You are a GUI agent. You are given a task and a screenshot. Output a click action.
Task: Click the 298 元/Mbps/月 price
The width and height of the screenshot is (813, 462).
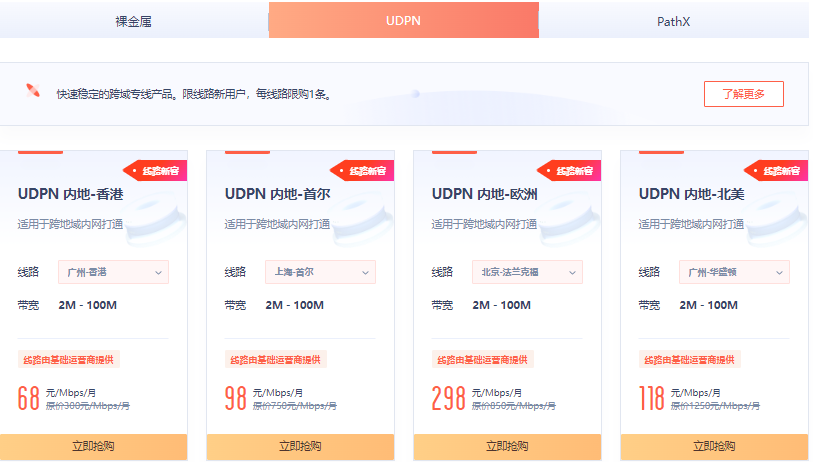(476, 398)
